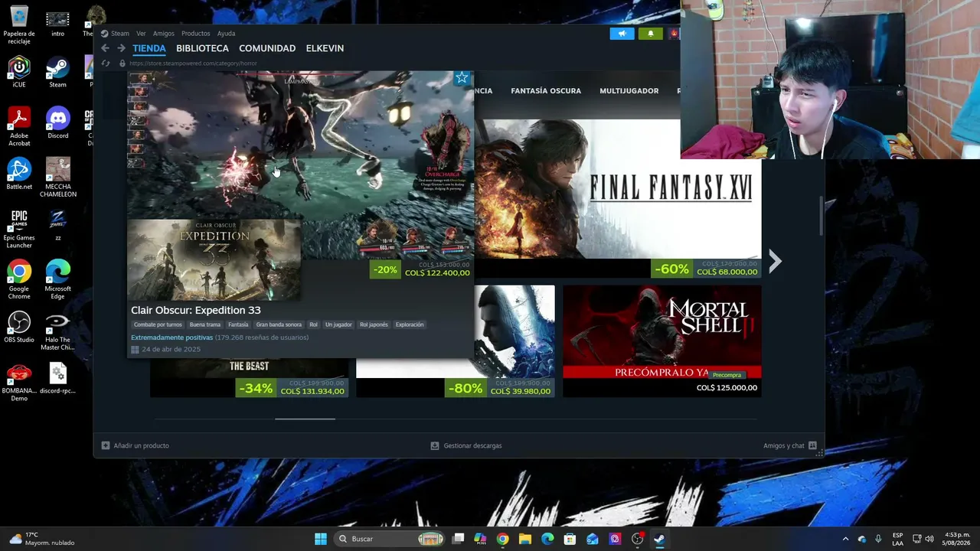Open Chrome from the taskbar
Viewport: 980px width, 551px height.
tap(502, 539)
